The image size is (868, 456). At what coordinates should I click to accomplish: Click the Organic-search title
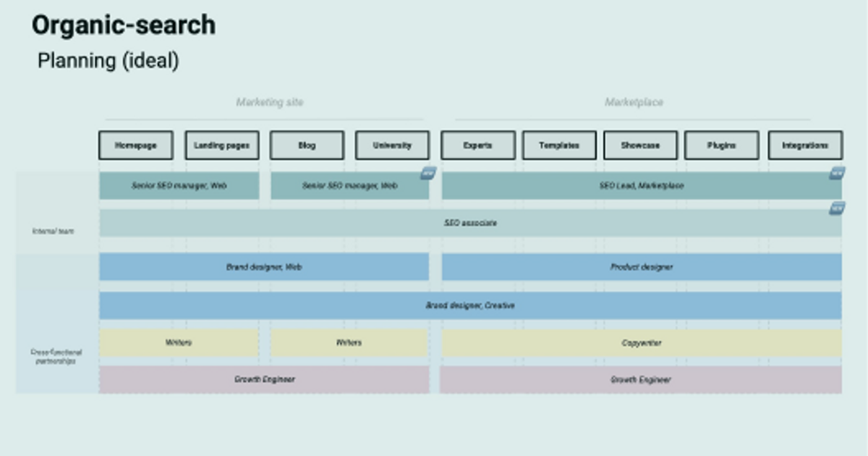[x=124, y=25]
